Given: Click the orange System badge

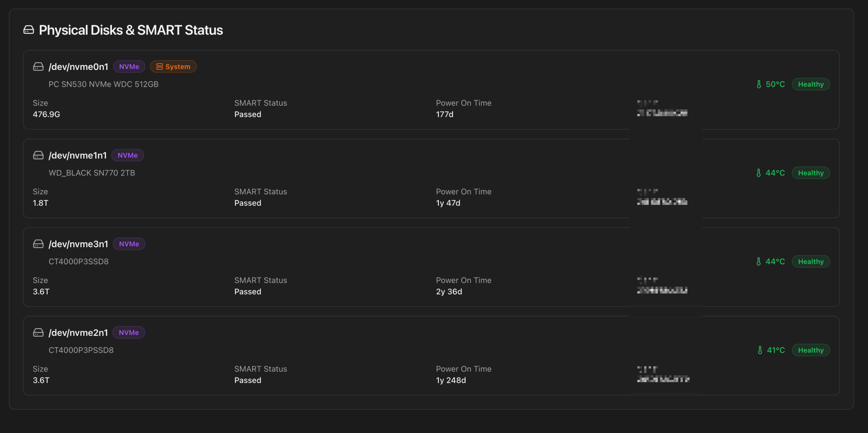Looking at the screenshot, I should coord(173,66).
